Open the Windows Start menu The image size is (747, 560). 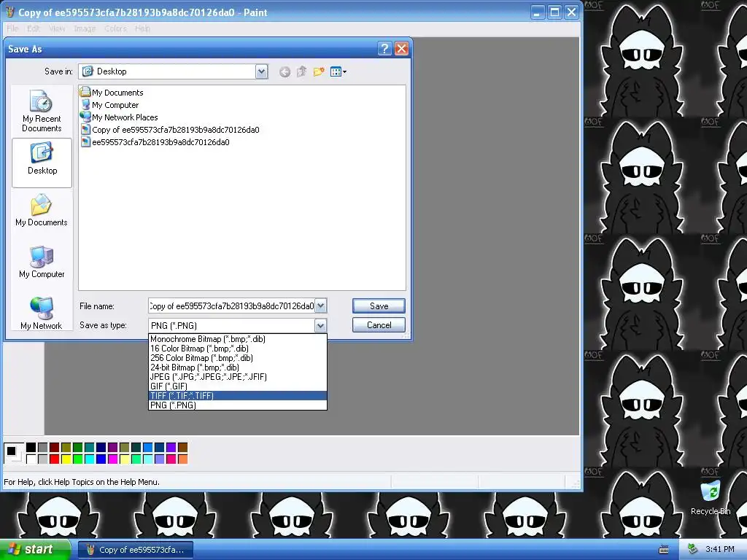[x=35, y=550]
